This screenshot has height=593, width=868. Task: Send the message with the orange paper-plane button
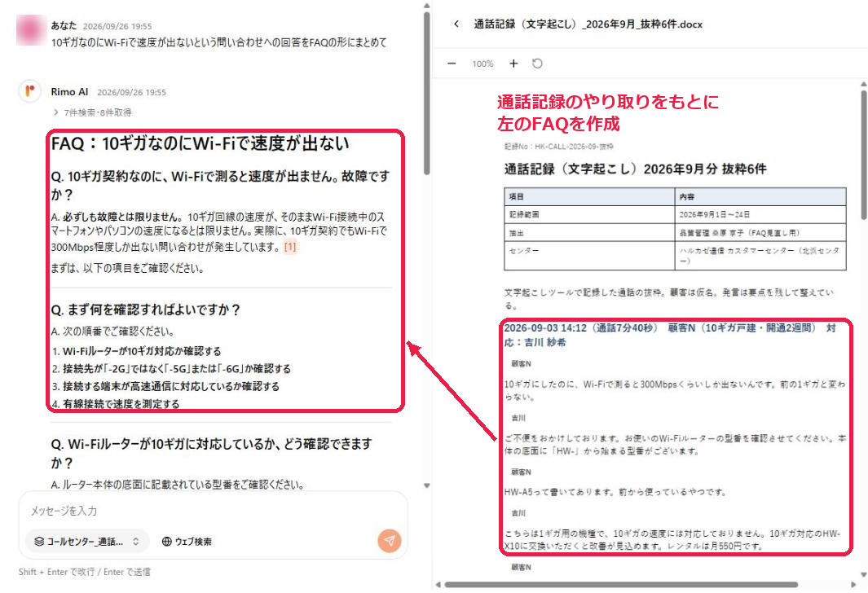pyautogui.click(x=390, y=540)
